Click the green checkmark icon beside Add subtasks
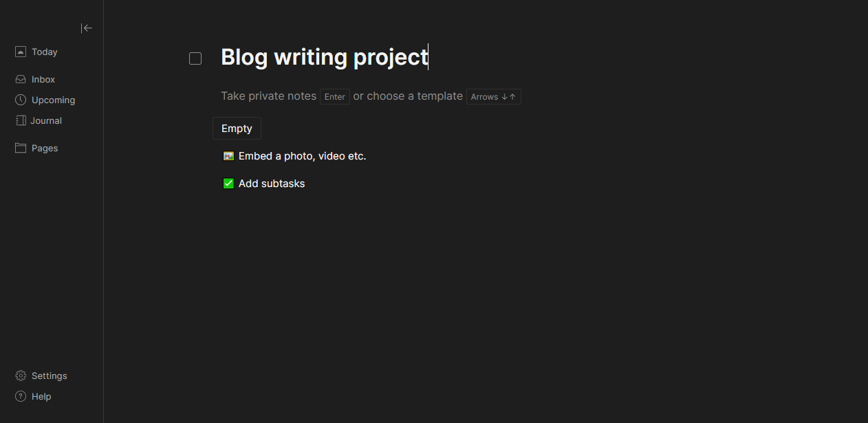The height and width of the screenshot is (423, 868). 229,184
